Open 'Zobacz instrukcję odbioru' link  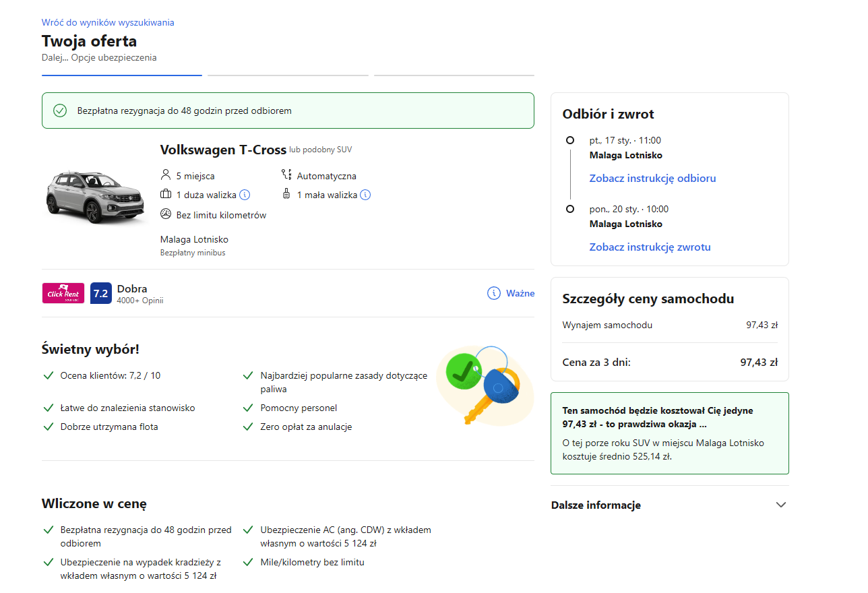(652, 179)
